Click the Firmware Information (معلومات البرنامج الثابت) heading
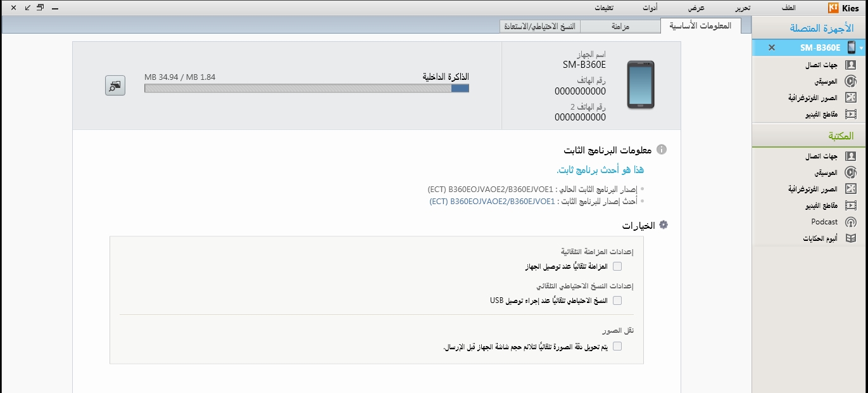868x393 pixels. point(607,150)
